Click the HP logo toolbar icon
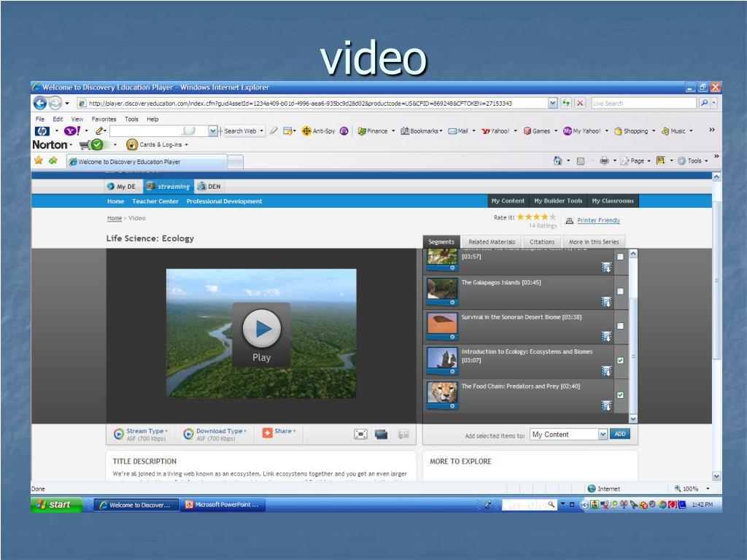This screenshot has width=747, height=560. [x=42, y=131]
